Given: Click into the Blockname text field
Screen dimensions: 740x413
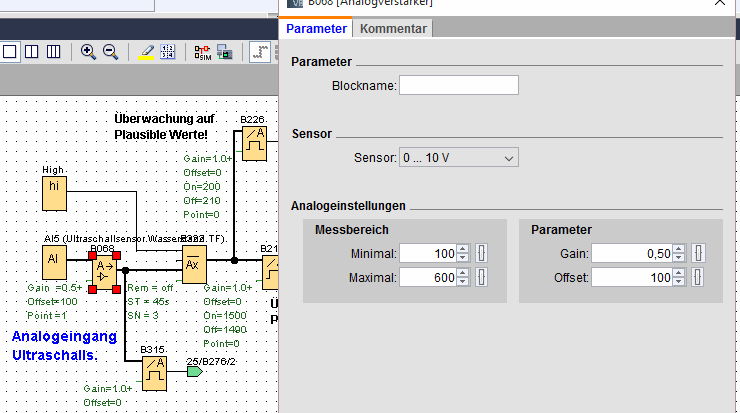Looking at the screenshot, I should click(458, 85).
